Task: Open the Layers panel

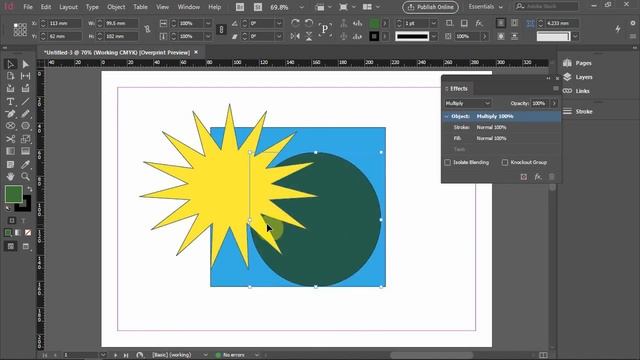Action: click(x=578, y=77)
